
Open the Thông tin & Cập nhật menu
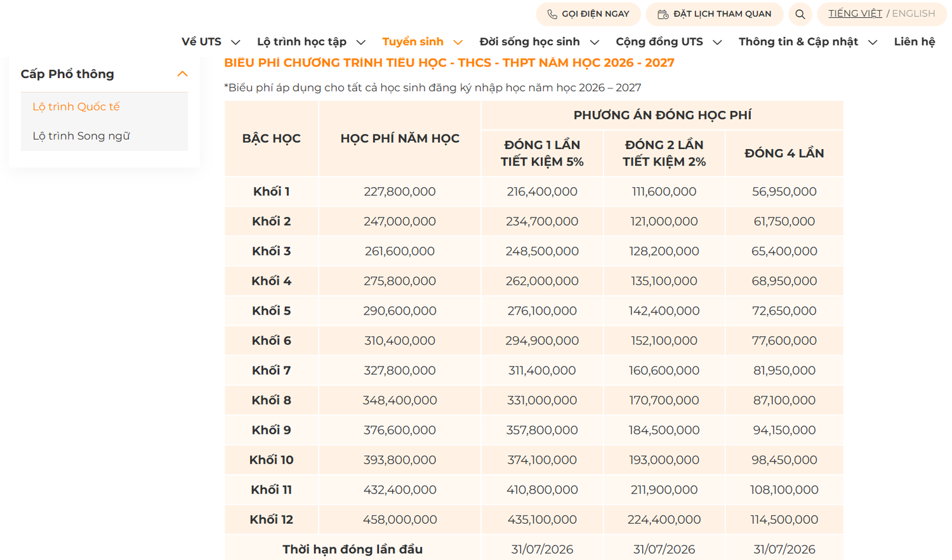pos(798,42)
